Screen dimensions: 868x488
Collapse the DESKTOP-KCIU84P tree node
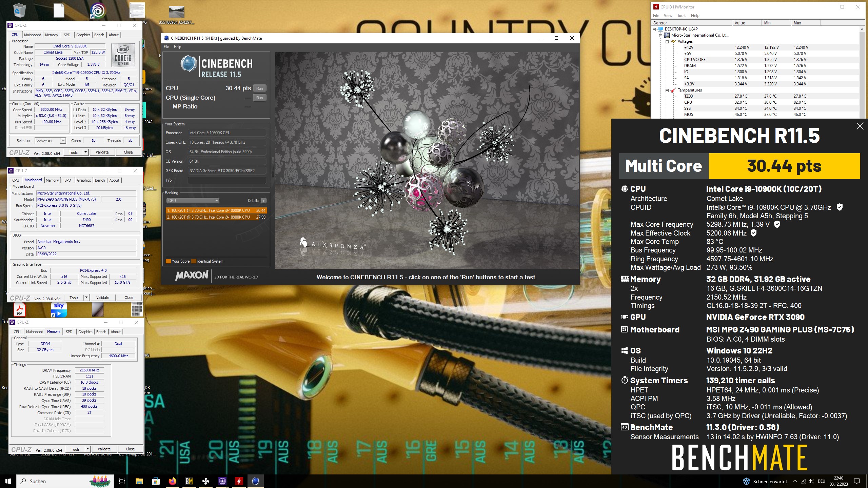(x=654, y=29)
